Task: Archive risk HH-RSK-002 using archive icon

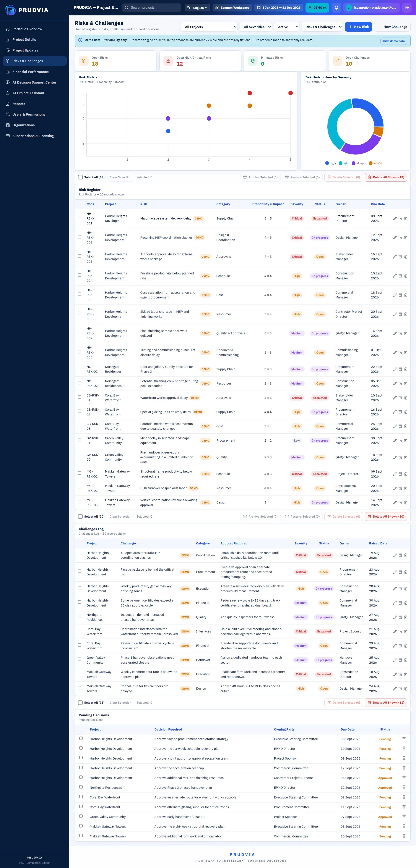Action: [400, 237]
